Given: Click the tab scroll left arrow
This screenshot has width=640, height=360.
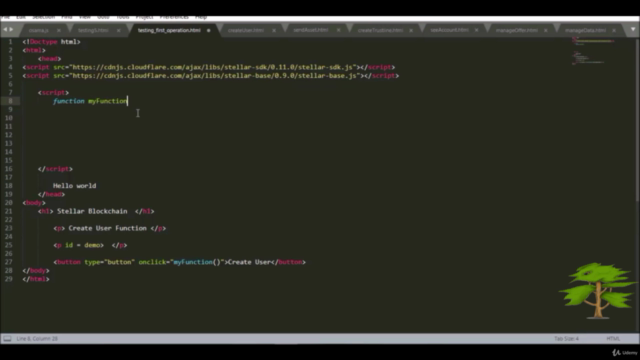Looking at the screenshot, I should [5, 29].
